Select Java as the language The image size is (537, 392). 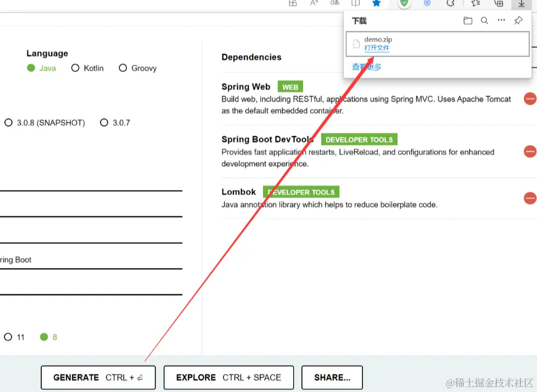pos(41,68)
